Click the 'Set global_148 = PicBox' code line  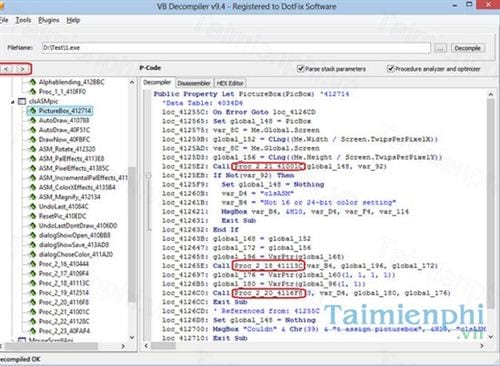(x=236, y=121)
